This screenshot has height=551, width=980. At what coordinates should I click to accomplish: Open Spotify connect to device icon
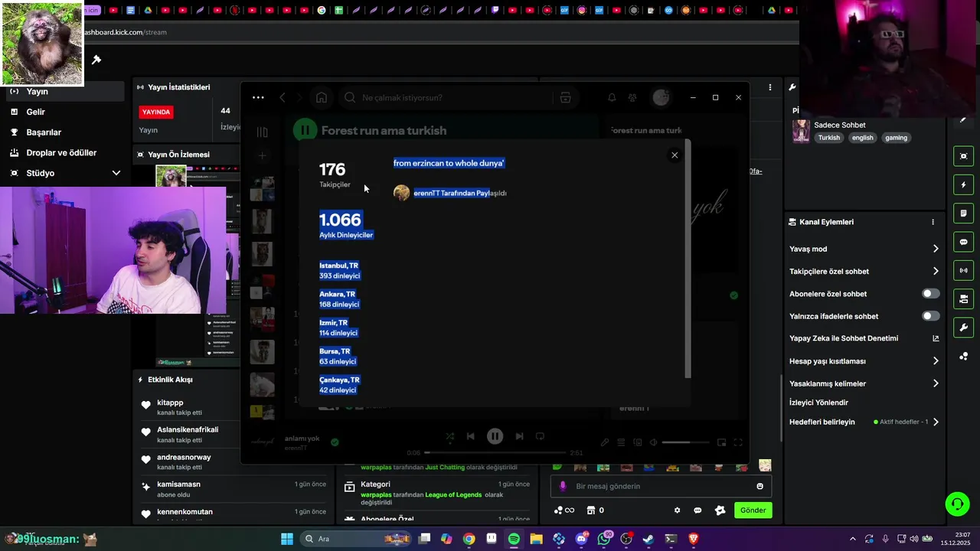coord(637,442)
